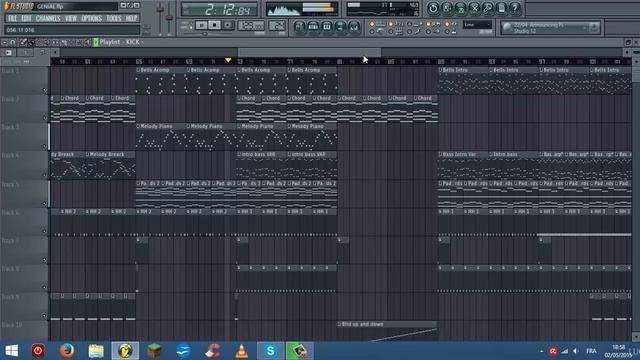Click the record transport button
Viewport: 640px width, 360px height.
pos(228,25)
